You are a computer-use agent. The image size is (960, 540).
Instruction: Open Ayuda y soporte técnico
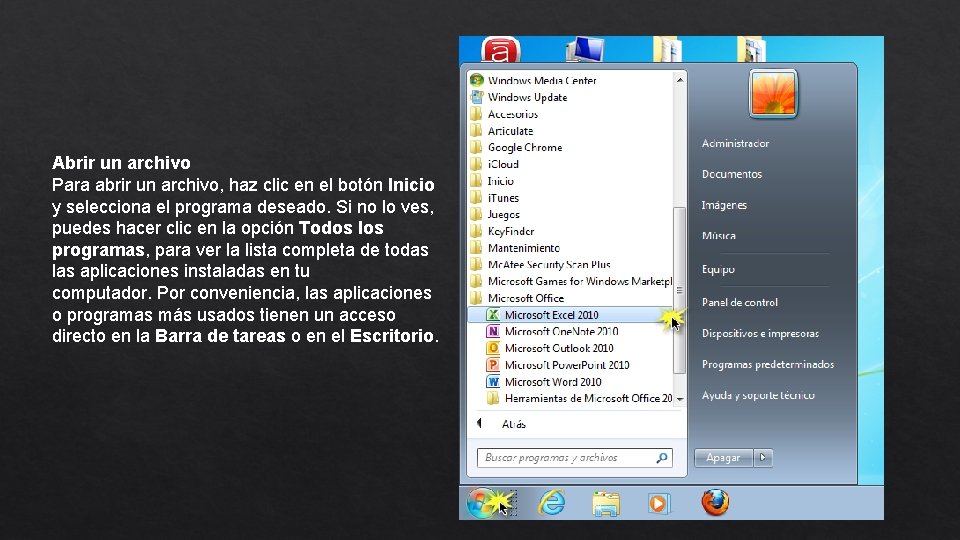[x=758, y=396]
